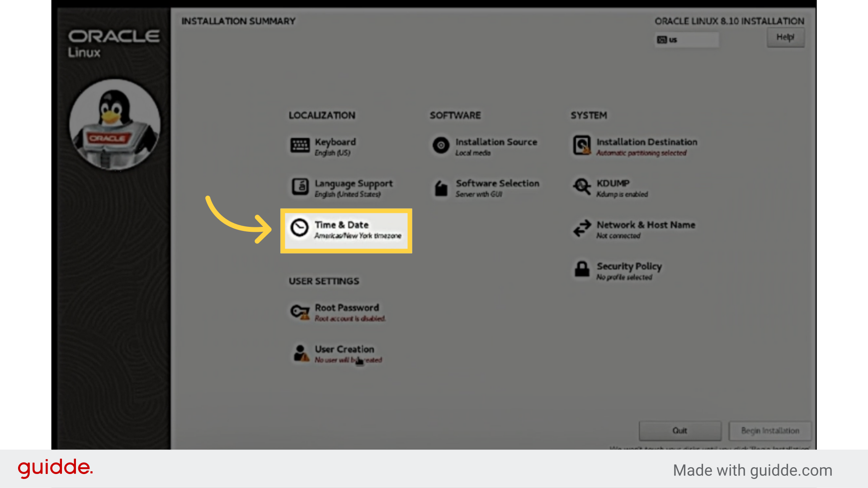The height and width of the screenshot is (488, 868).
Task: Open the Help panel
Action: point(785,37)
